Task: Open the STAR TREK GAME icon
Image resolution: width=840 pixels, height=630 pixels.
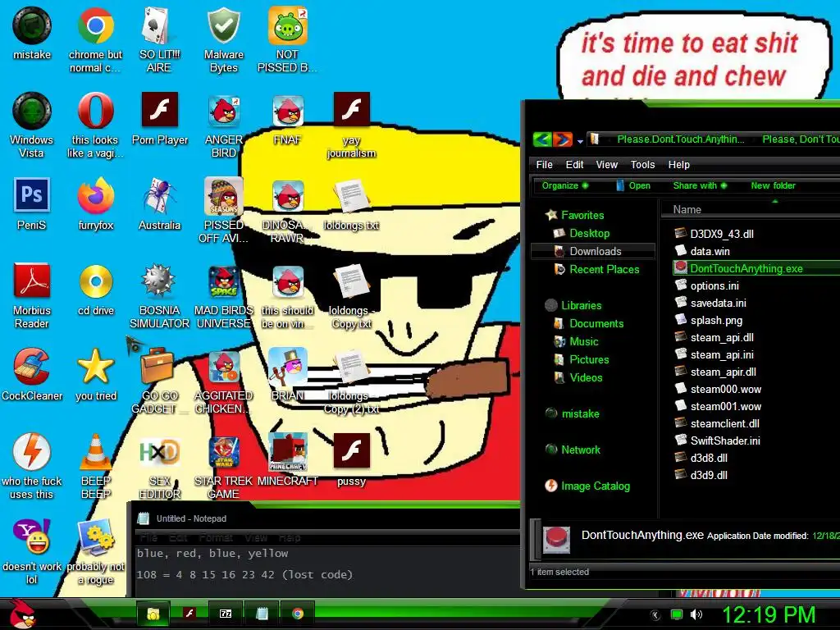Action: coord(223,466)
